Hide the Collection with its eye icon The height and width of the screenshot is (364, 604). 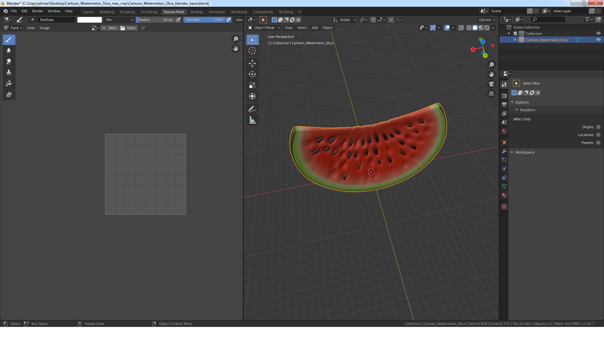(x=598, y=33)
